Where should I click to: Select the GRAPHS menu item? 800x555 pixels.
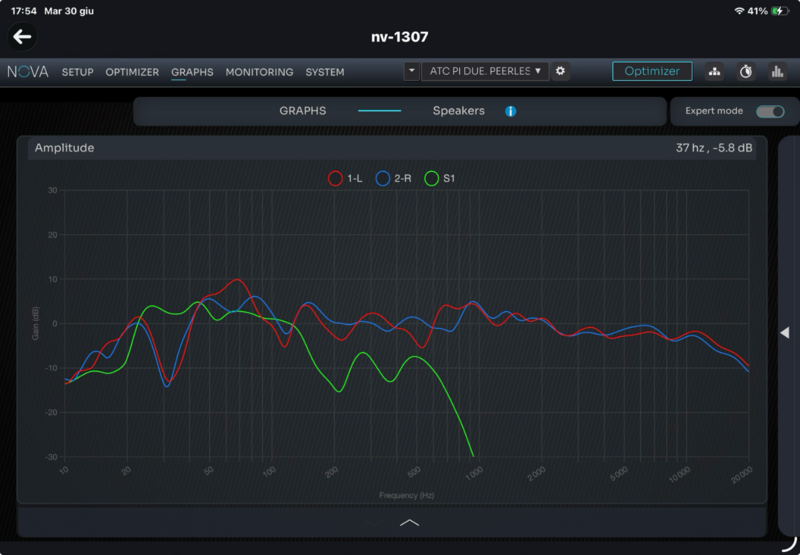[x=192, y=72]
